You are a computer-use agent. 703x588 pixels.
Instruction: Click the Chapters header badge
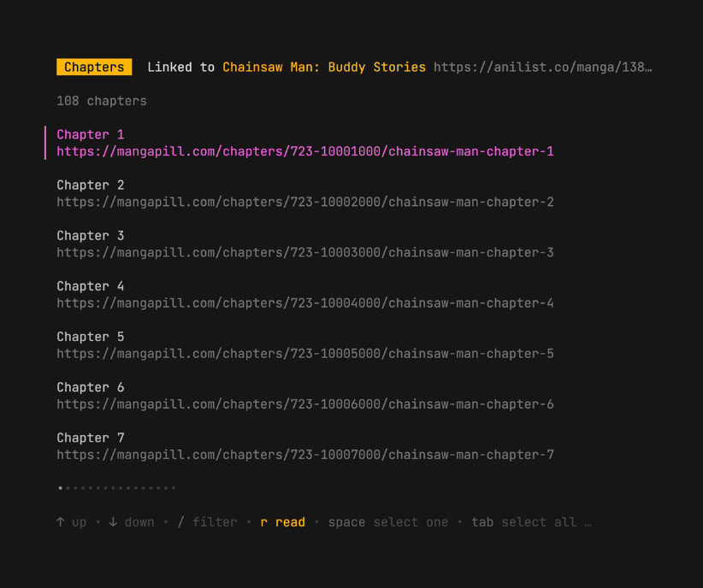point(94,67)
